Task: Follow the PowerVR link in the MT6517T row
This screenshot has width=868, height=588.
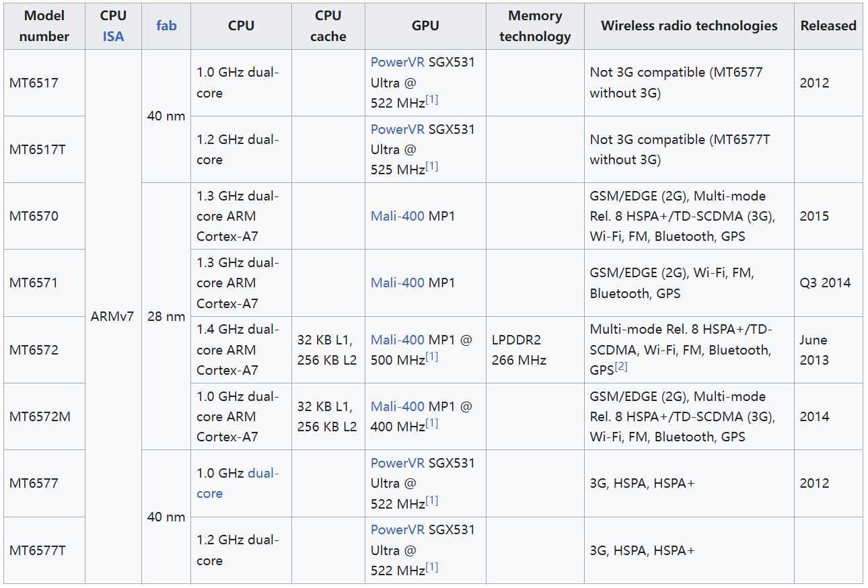Action: point(398,129)
